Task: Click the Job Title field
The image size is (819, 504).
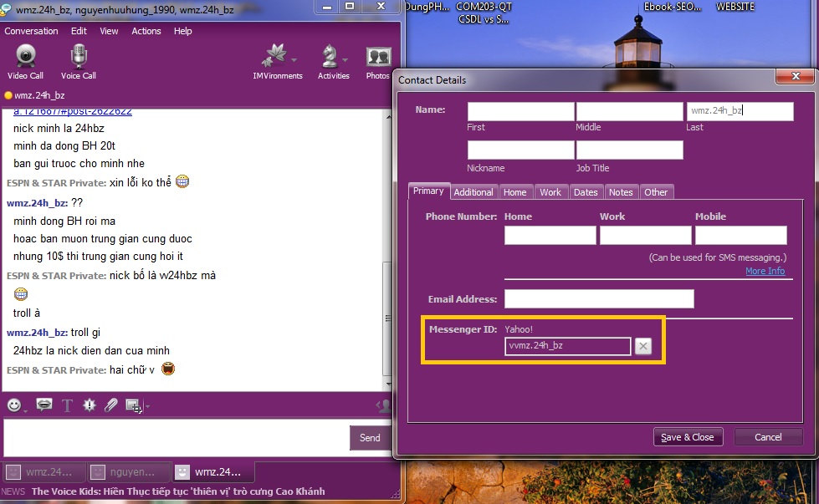Action: (629, 150)
